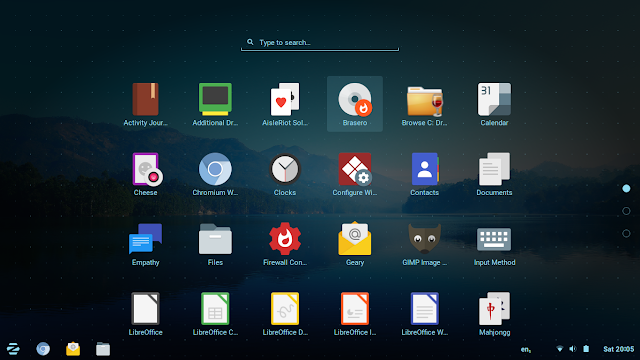Image resolution: width=640 pixels, height=360 pixels.
Task: Open the GIMP Image Editor
Action: click(x=424, y=244)
